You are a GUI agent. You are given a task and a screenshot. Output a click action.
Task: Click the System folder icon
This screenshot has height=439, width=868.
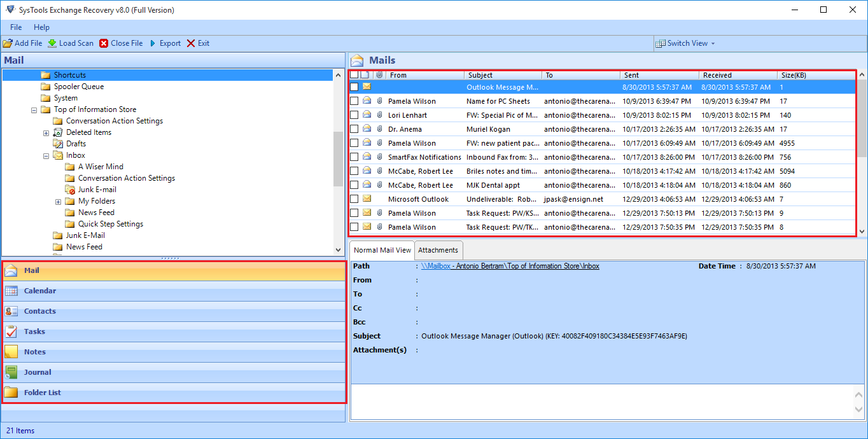click(x=45, y=98)
